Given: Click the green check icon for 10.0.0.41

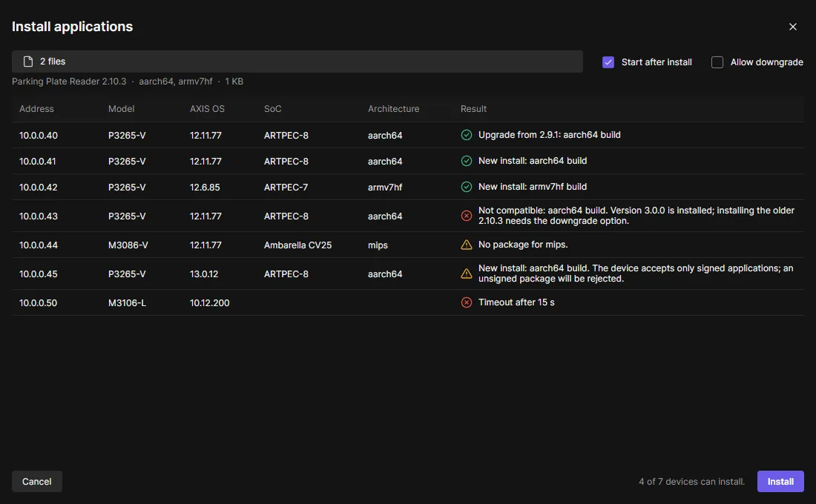Looking at the screenshot, I should tap(467, 161).
